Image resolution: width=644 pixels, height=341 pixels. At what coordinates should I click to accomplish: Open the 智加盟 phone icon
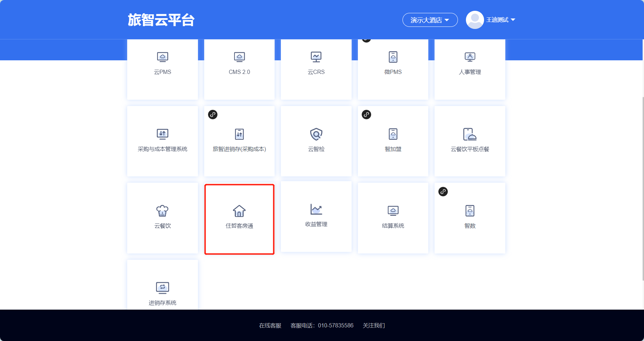point(393,134)
